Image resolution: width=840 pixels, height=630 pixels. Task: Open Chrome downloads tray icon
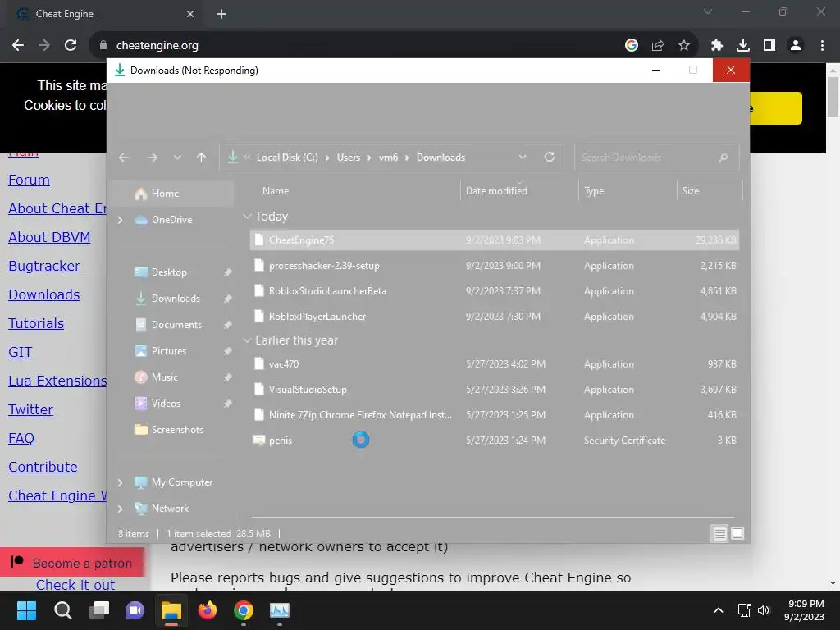[x=742, y=46]
